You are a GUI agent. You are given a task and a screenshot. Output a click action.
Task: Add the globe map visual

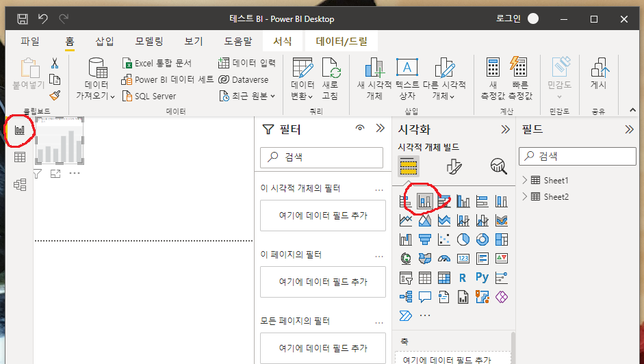(405, 259)
